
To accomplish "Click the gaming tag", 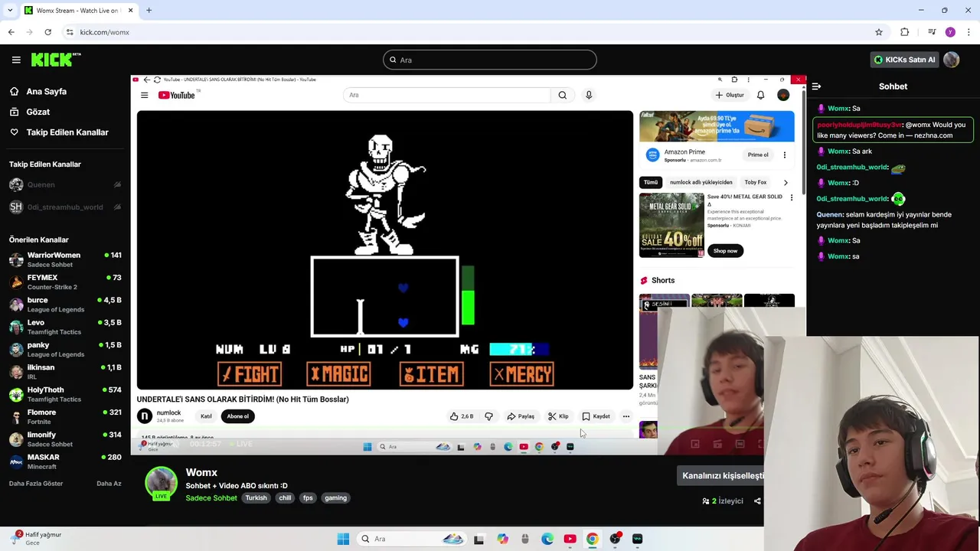I will (x=335, y=498).
